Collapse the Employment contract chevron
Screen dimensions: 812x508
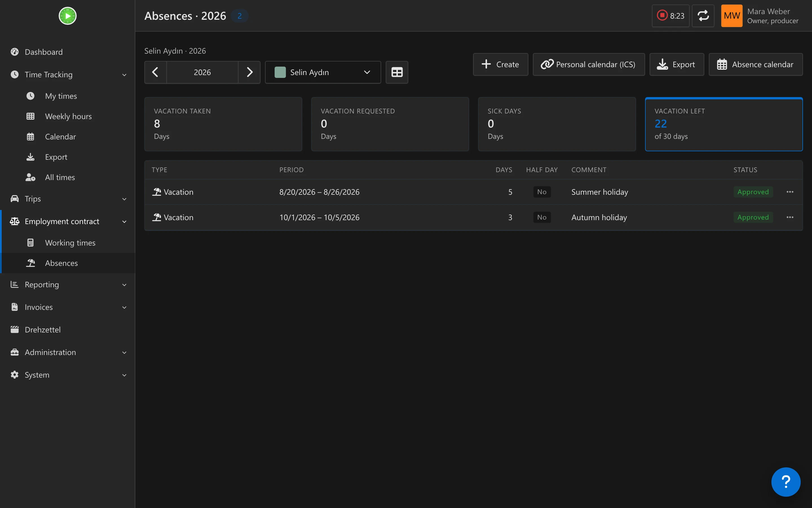click(124, 222)
